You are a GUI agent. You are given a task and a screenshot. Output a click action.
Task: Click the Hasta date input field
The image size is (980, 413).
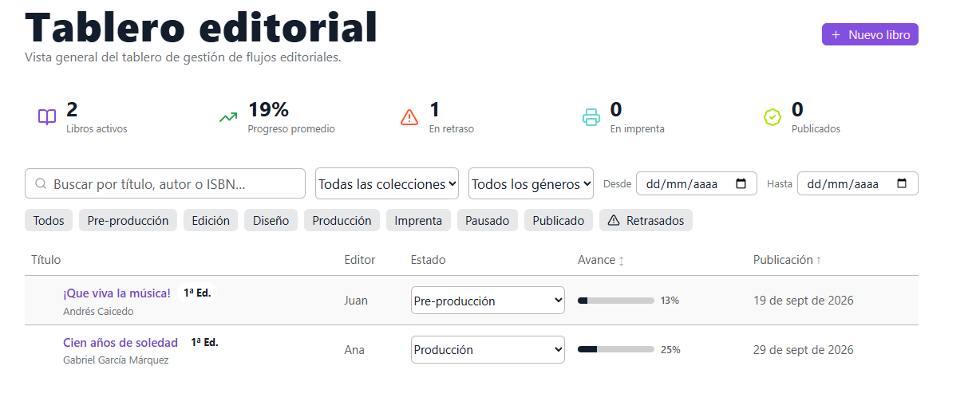coord(858,183)
